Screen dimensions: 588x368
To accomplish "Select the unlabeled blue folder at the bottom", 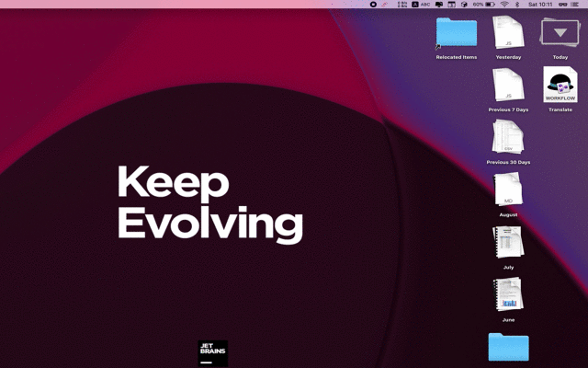I will pyautogui.click(x=508, y=347).
